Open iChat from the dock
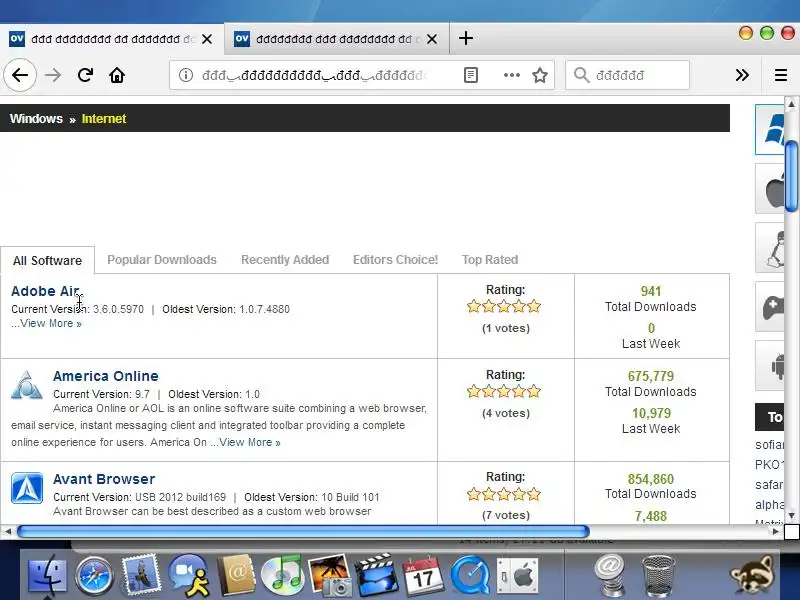The image size is (800, 600). coord(189,576)
